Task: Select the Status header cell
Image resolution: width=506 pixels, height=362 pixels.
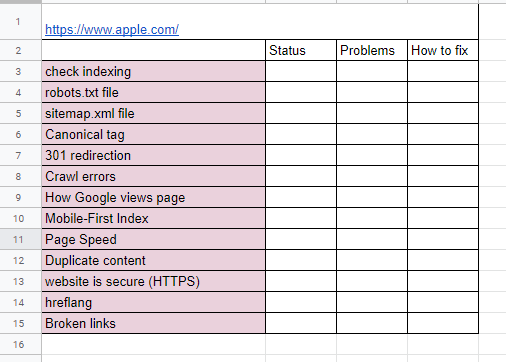Action: [x=301, y=50]
